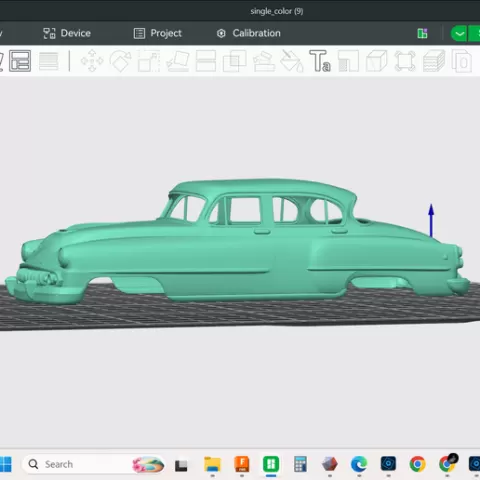480x480 pixels.
Task: Toggle the variable layer height icon
Action: (48, 61)
